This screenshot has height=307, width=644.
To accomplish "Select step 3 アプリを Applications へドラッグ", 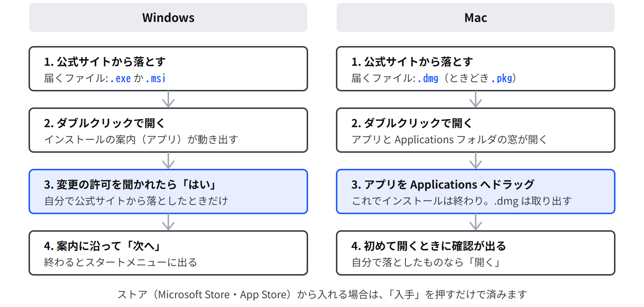I will (x=476, y=192).
